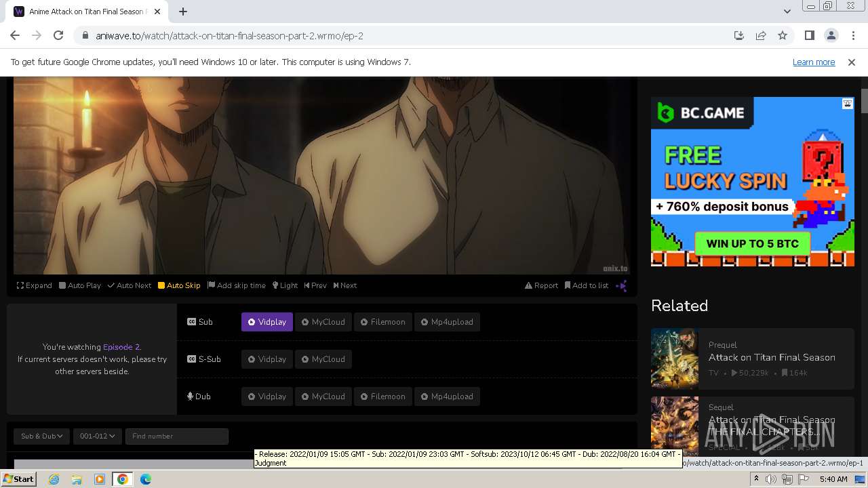Select Dub Filemoon server
The width and height of the screenshot is (868, 488).
point(382,396)
